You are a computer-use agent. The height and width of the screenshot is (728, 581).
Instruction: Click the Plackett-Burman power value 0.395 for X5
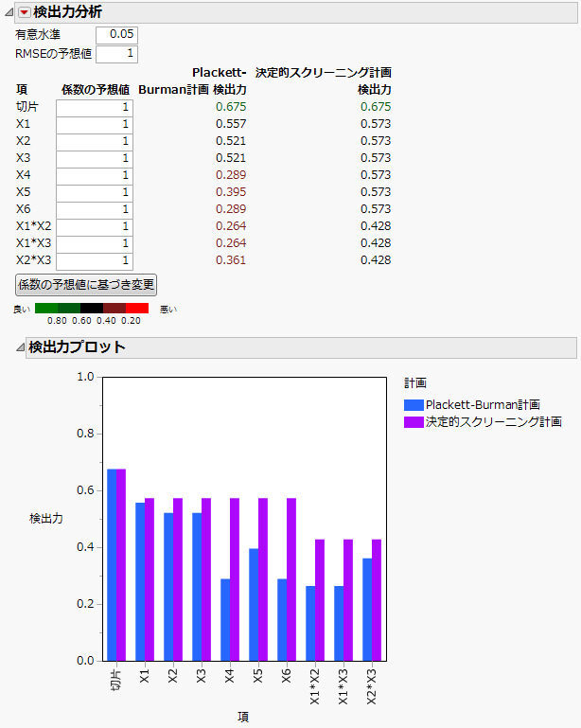click(x=231, y=192)
